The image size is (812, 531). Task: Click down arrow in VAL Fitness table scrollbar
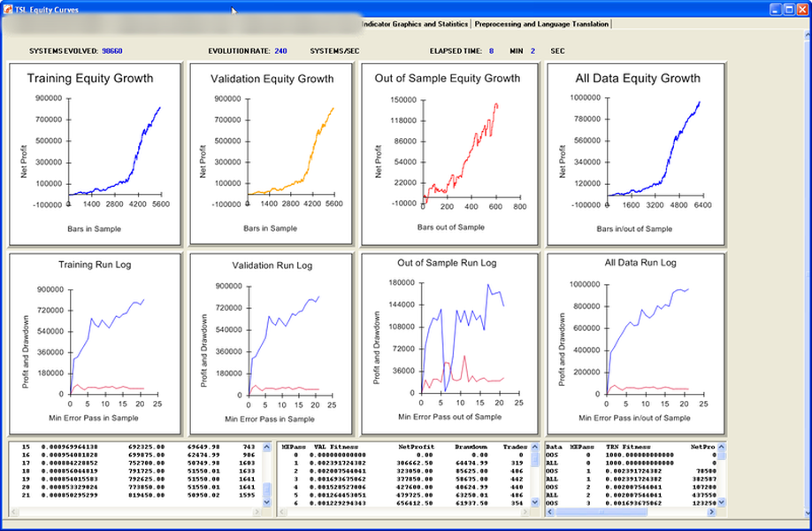pos(535,502)
